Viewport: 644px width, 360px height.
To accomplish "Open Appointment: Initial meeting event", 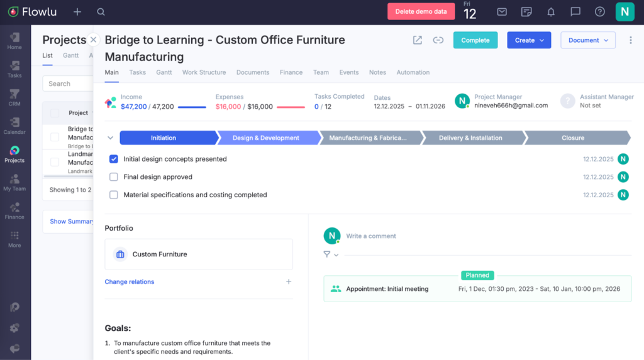I will 477,288.
